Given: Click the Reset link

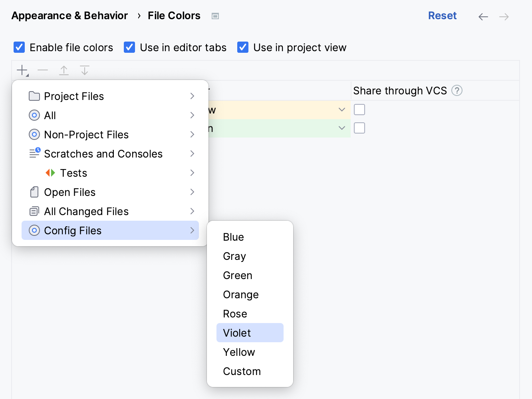Looking at the screenshot, I should point(442,16).
